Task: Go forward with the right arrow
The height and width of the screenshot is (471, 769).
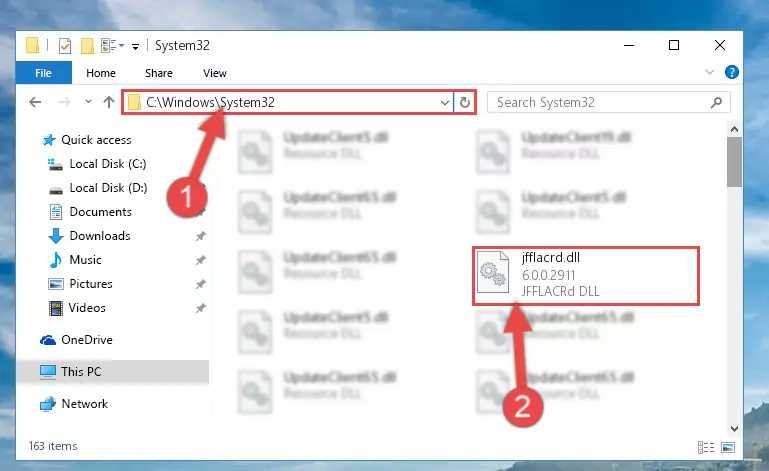Action: pos(64,102)
